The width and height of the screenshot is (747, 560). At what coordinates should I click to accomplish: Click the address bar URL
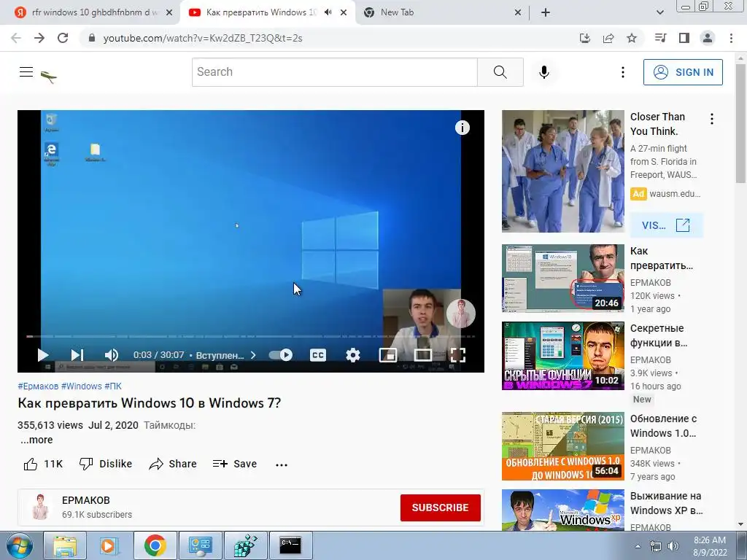tap(203, 38)
